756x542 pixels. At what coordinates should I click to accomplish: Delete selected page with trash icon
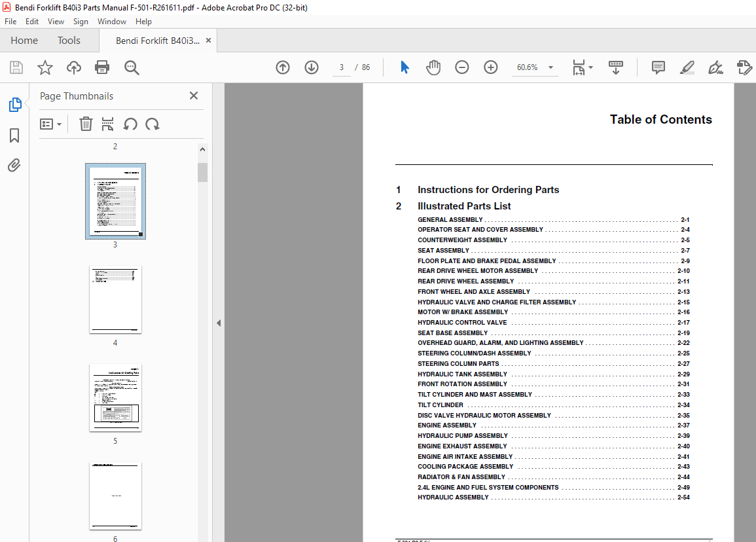click(86, 124)
